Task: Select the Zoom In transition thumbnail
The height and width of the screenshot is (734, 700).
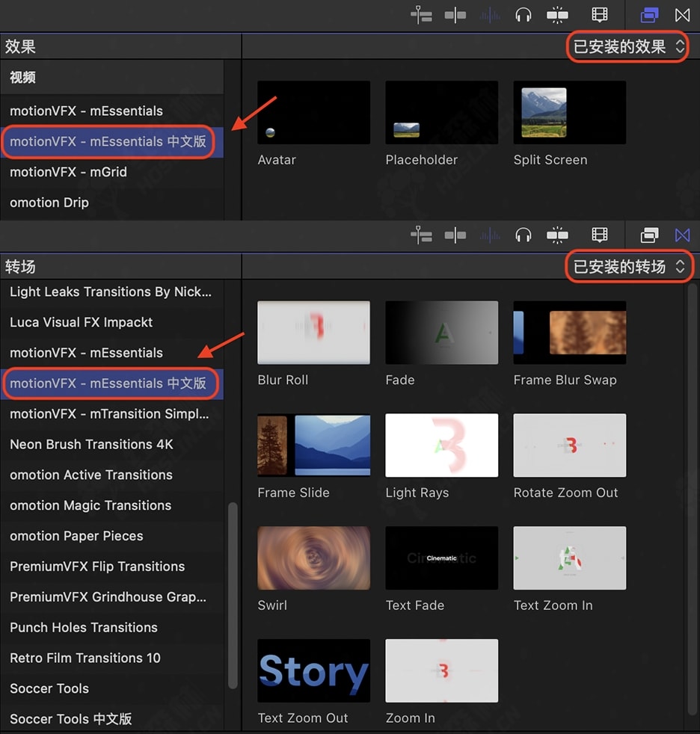Action: (x=441, y=670)
